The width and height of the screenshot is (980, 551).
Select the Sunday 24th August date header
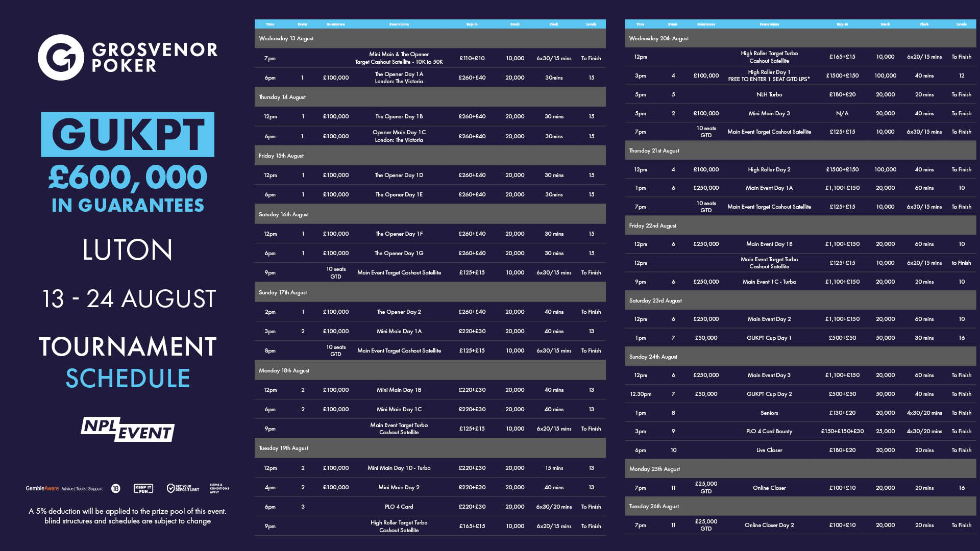coord(653,357)
